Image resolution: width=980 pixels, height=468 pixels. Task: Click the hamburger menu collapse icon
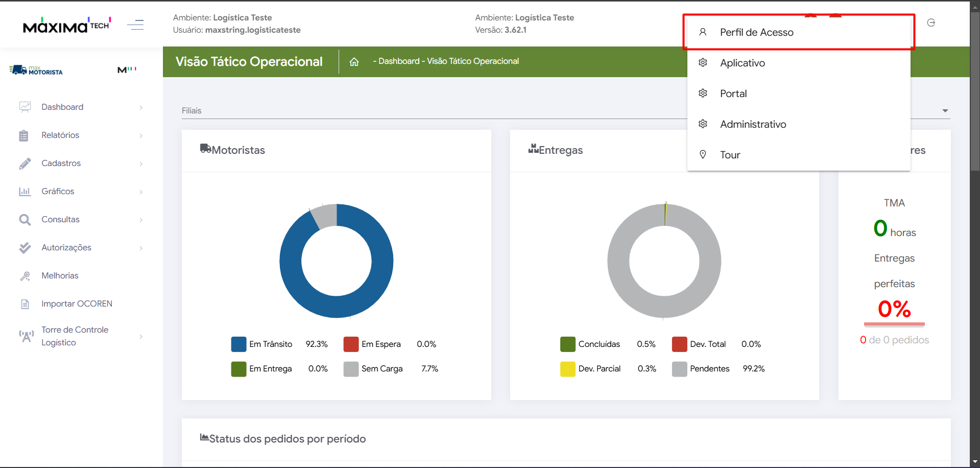pos(135,25)
